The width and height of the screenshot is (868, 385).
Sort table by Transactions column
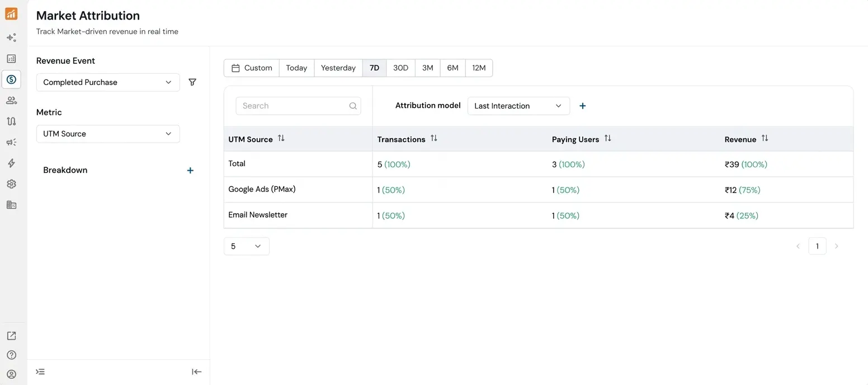click(x=433, y=138)
